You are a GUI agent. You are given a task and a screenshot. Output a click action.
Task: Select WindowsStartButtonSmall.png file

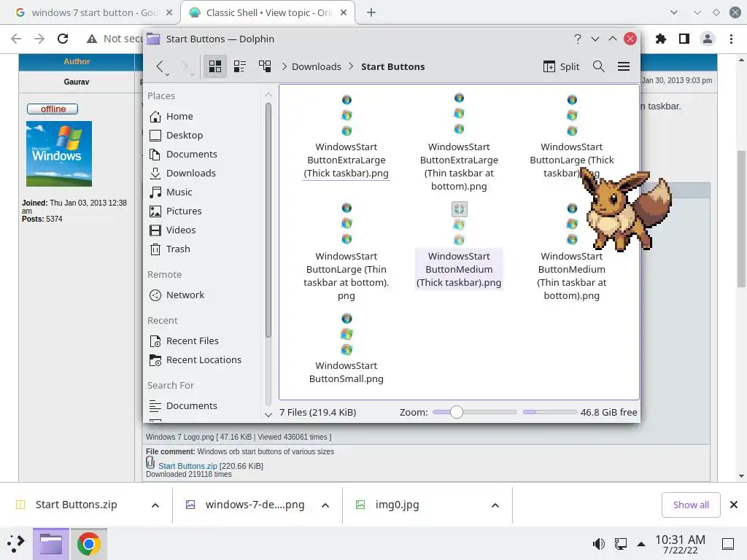tap(347, 348)
